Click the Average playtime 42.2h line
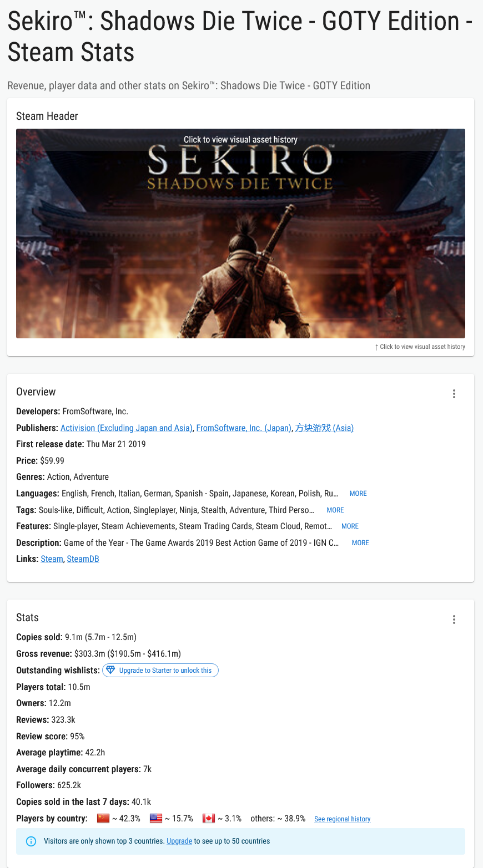 [x=61, y=753]
